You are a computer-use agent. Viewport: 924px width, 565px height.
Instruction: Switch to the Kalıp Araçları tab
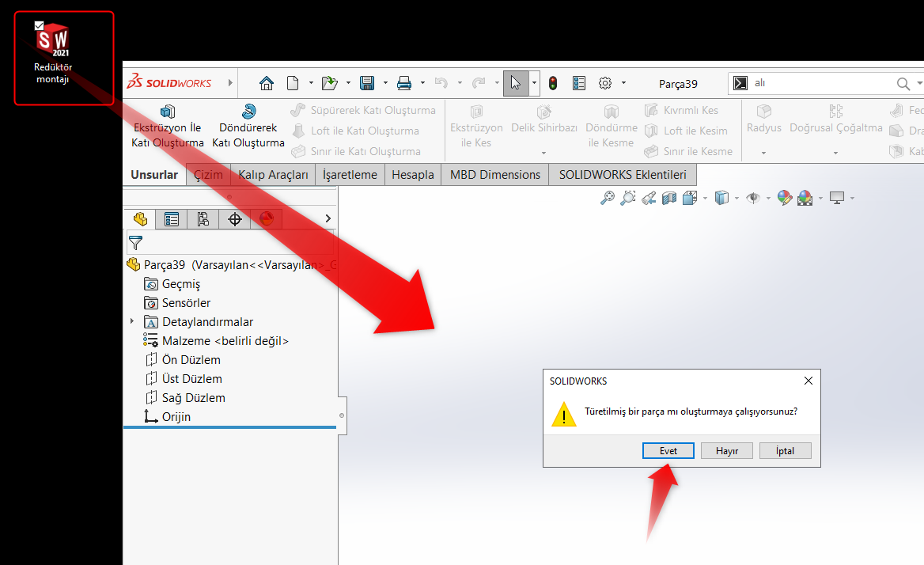point(273,175)
